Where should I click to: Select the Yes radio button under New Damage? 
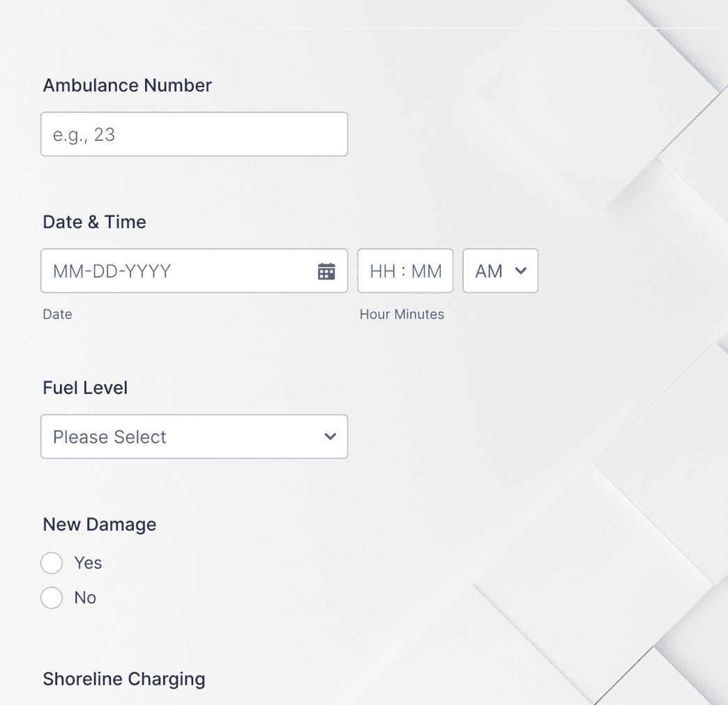pos(52,563)
